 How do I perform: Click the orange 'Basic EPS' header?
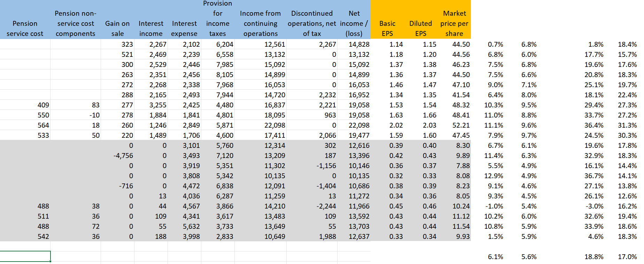(387, 28)
